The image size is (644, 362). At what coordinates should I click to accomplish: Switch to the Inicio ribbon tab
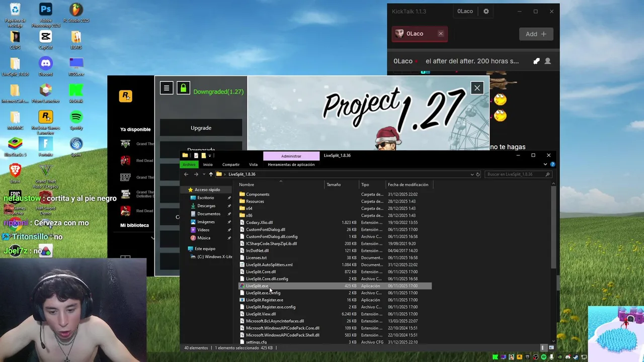pos(208,164)
